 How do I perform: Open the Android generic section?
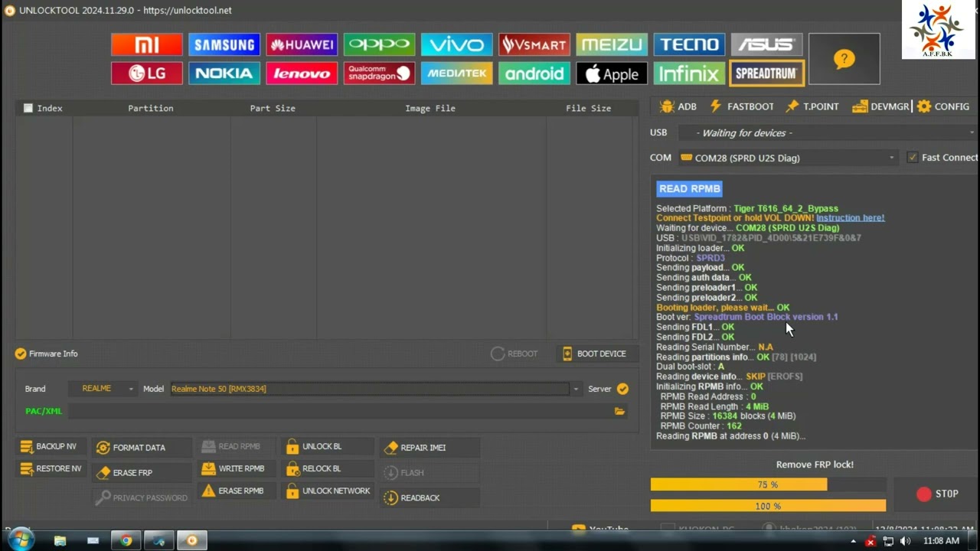534,73
